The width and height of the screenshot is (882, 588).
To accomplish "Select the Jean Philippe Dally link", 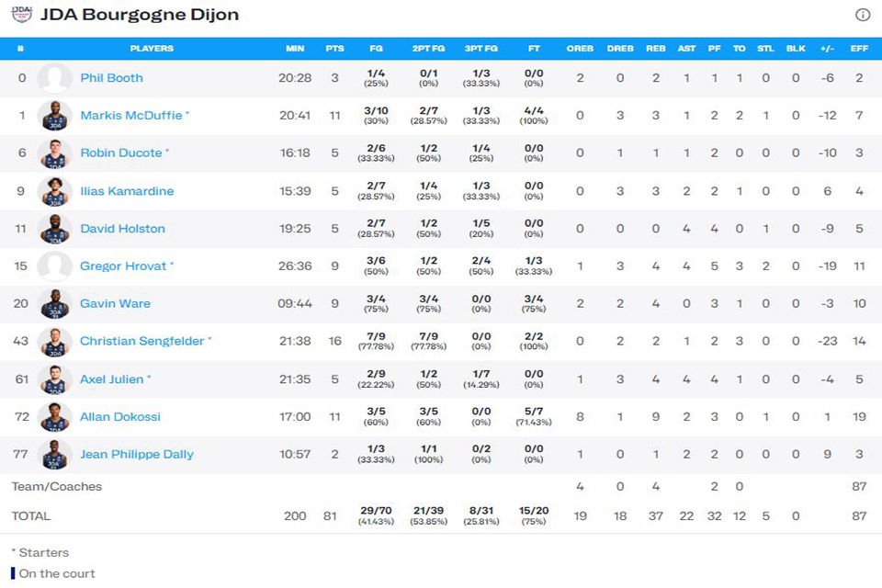I will (137, 454).
